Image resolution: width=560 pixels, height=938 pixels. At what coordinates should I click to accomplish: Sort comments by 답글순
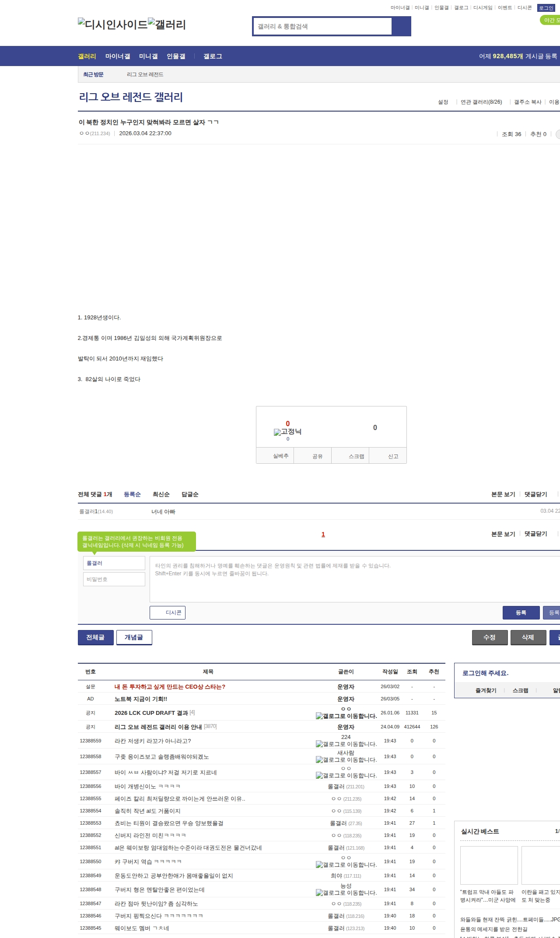[x=190, y=494]
